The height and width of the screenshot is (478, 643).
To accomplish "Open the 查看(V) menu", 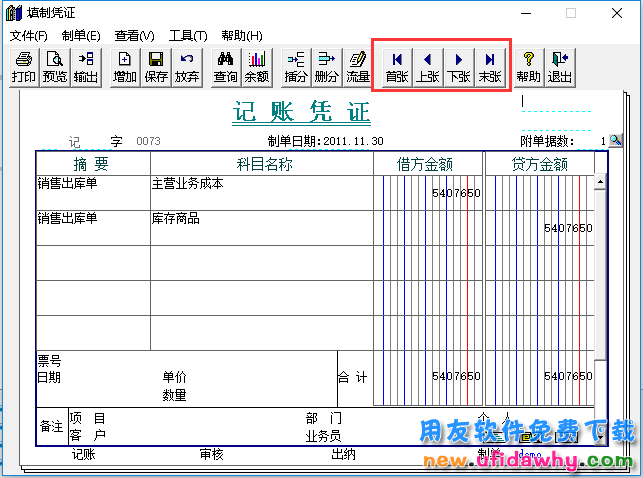I will coord(134,36).
